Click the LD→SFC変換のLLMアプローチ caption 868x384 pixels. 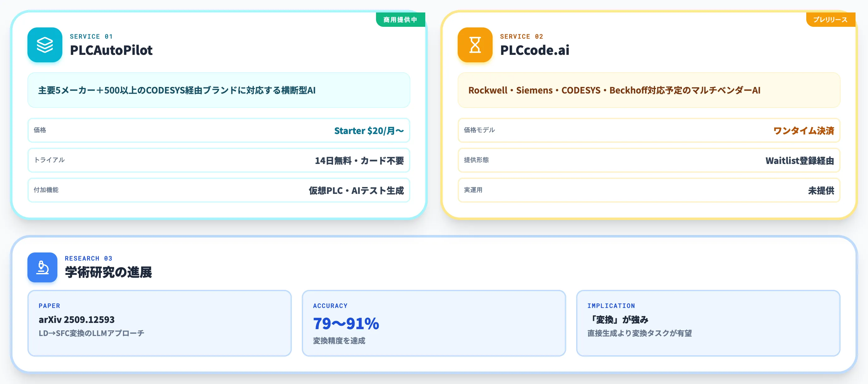click(91, 333)
